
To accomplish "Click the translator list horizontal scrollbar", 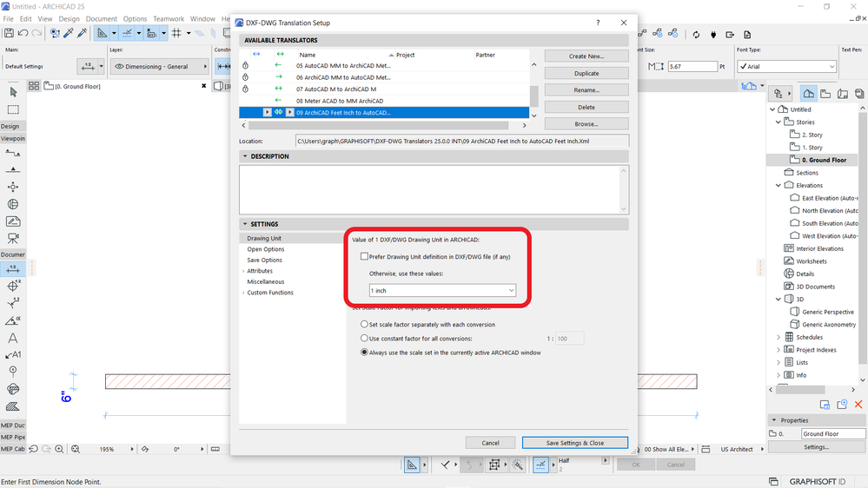I will tap(378, 126).
